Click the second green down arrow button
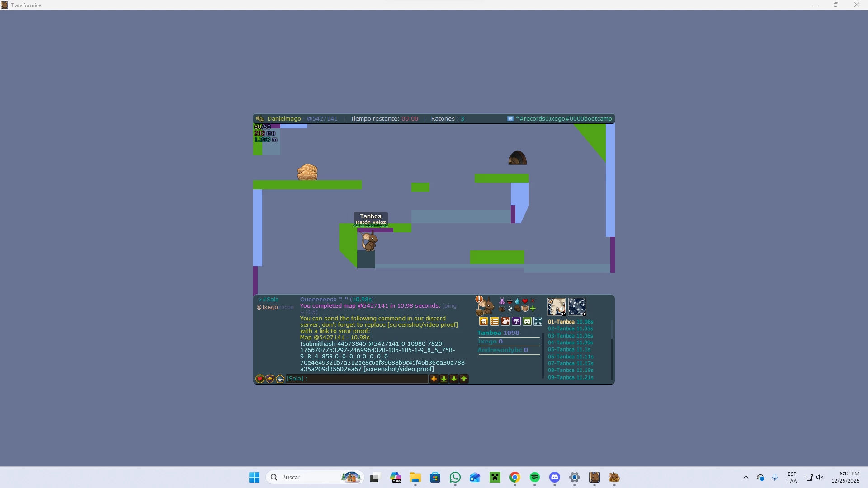Image resolution: width=868 pixels, height=488 pixels. 454,379
